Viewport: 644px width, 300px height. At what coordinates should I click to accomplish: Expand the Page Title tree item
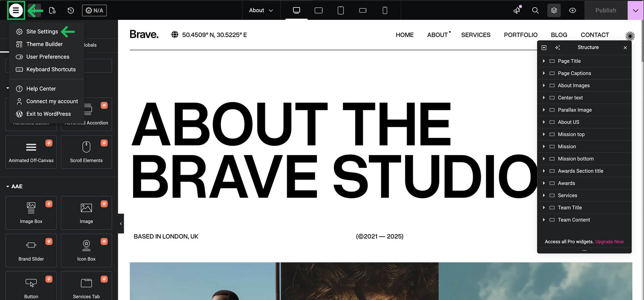point(544,61)
